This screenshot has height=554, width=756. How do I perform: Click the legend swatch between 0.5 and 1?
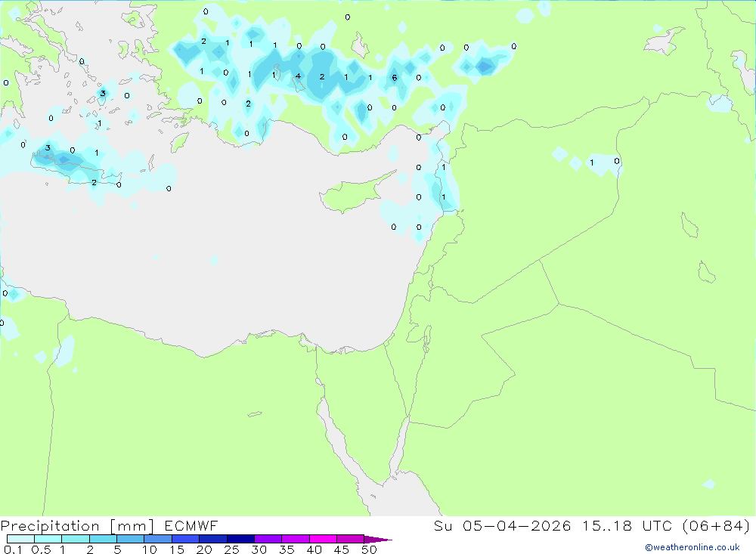click(x=48, y=539)
